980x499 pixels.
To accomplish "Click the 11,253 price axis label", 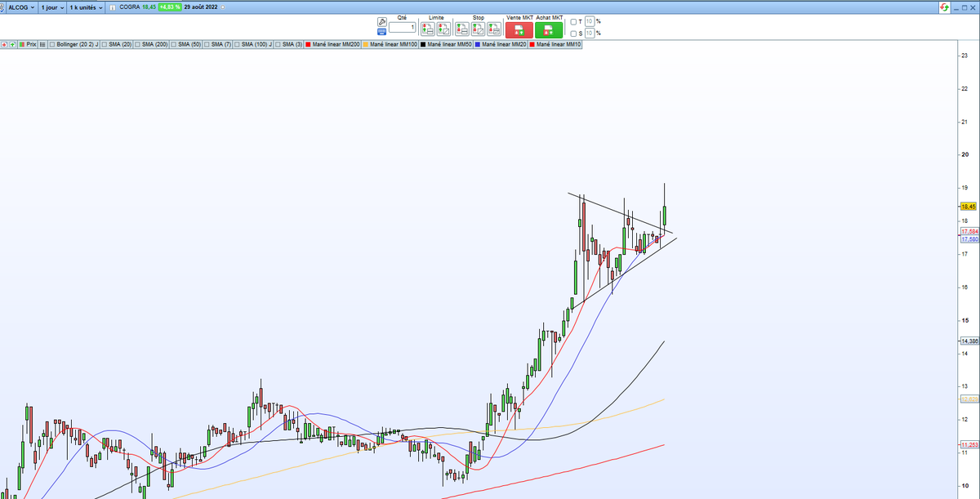I will tap(969, 444).
